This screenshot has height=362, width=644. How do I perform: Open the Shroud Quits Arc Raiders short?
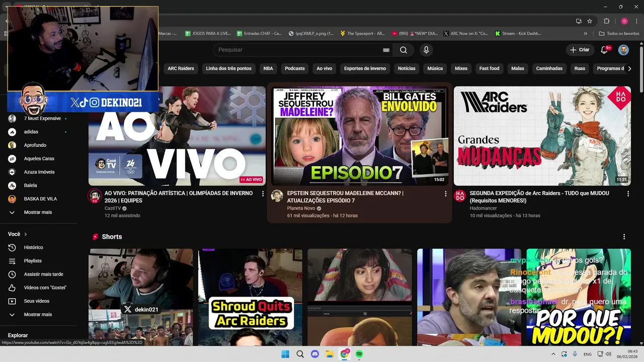250,297
